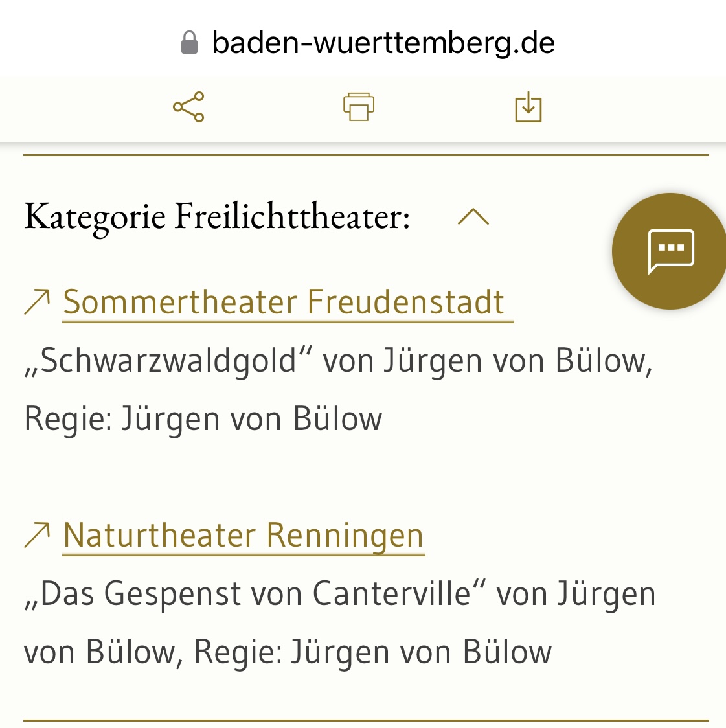
Task: Open the Sommertheater Freudenstadt link
Action: pyautogui.click(x=284, y=302)
